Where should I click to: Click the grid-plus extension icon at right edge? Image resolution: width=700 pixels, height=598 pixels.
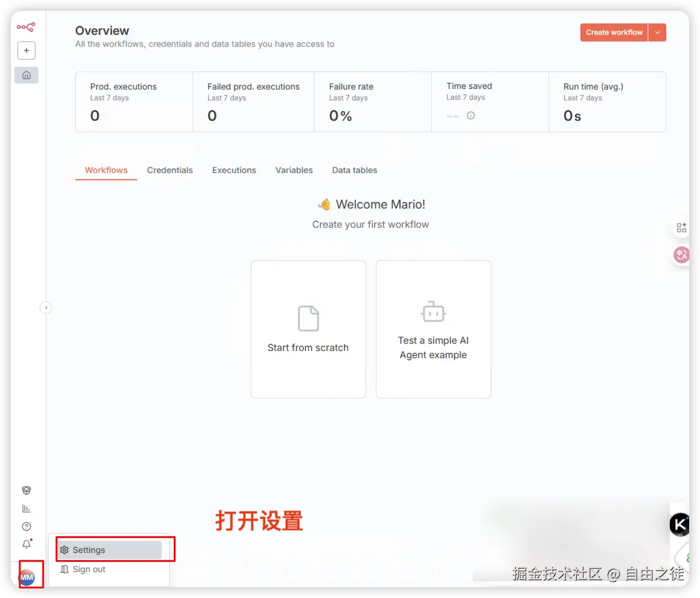(681, 228)
